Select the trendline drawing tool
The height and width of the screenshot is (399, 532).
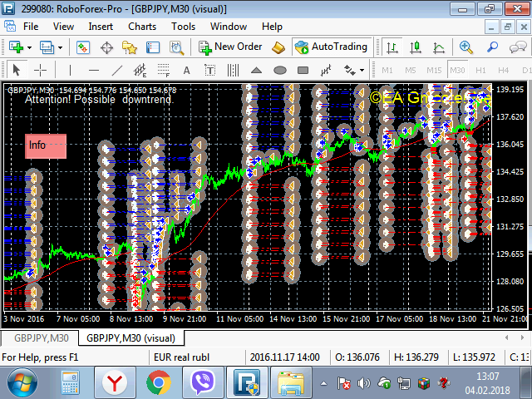tap(117, 70)
